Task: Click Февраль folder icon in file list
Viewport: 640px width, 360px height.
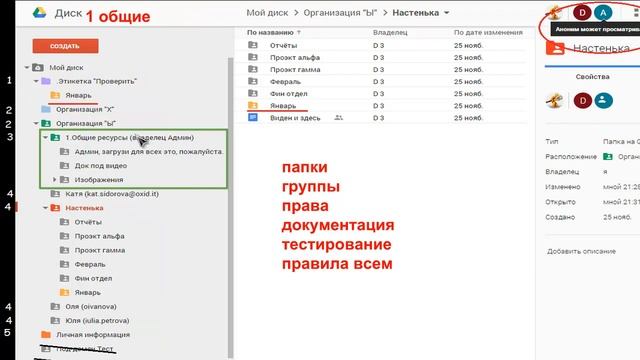Action: point(253,81)
